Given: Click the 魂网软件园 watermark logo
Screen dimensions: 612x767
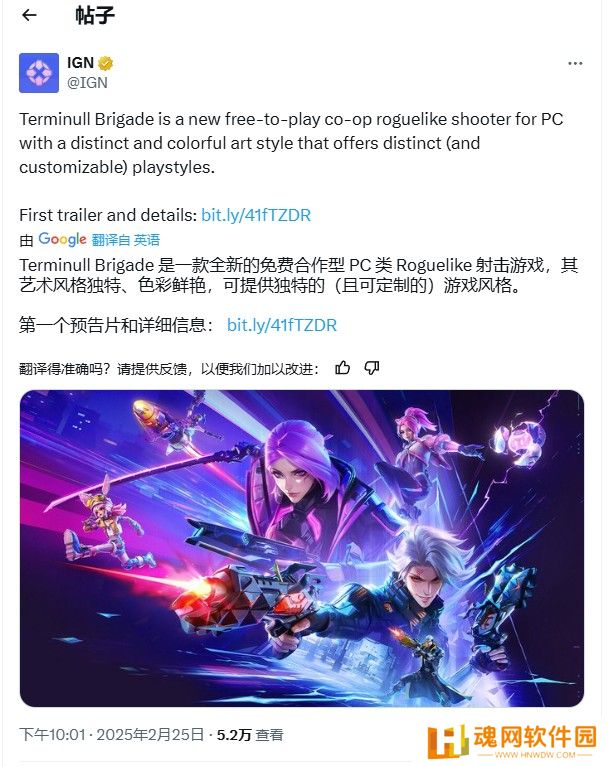Looking at the screenshot, I should [512, 741].
